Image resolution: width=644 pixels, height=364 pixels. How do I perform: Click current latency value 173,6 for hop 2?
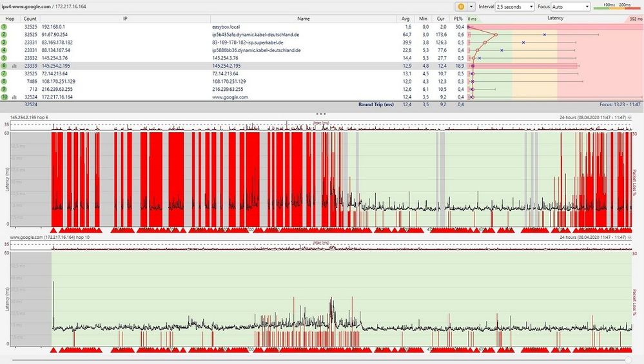(441, 35)
